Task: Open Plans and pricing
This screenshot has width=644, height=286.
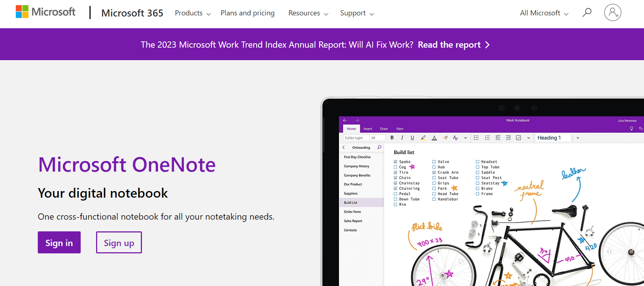Action: pos(248,13)
